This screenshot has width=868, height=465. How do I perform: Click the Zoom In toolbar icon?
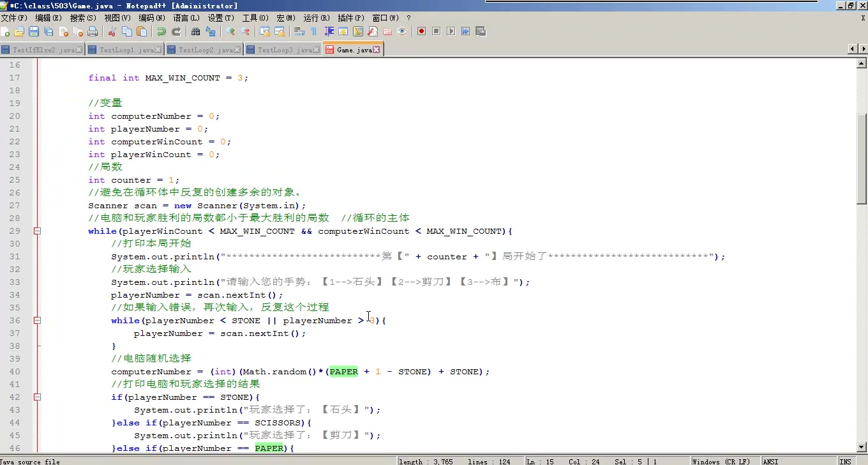(x=230, y=31)
